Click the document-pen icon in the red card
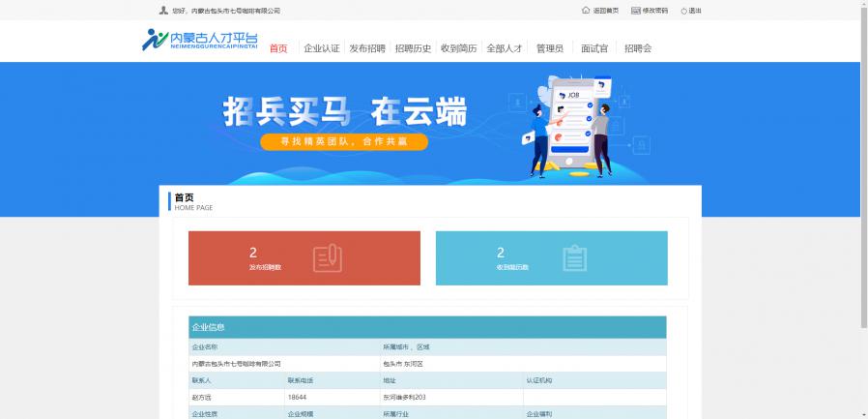Image resolution: width=868 pixels, height=419 pixels. click(328, 258)
